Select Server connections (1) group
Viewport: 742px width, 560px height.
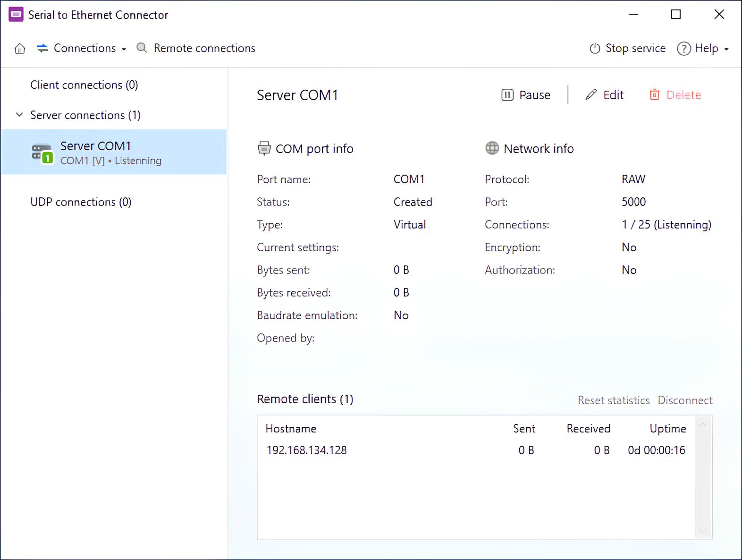point(85,115)
